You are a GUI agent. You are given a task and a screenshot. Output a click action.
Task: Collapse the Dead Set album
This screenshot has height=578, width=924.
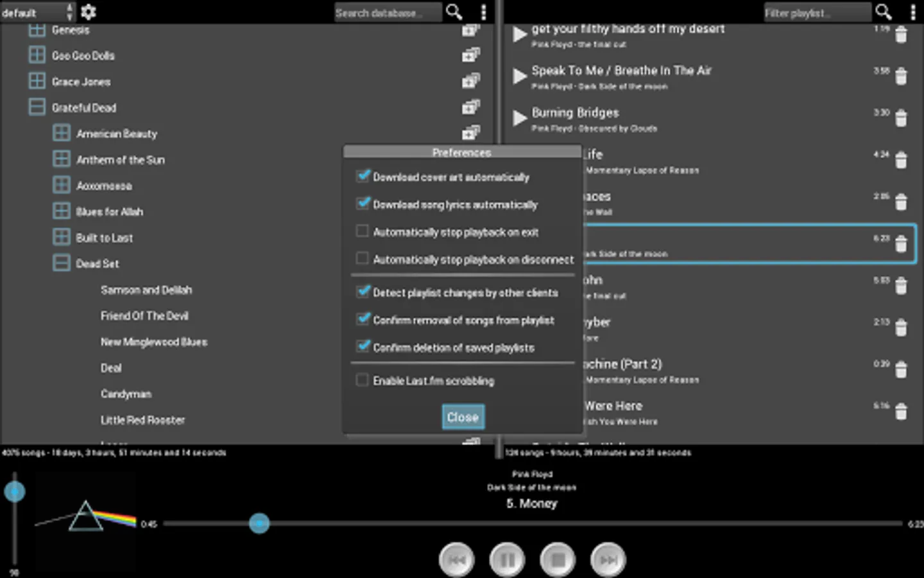[x=62, y=263]
